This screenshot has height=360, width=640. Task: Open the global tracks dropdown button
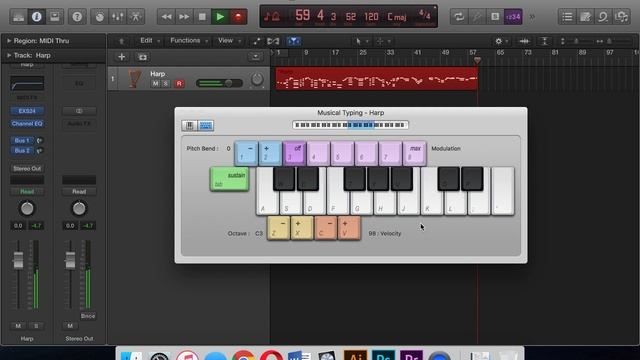tap(256, 57)
